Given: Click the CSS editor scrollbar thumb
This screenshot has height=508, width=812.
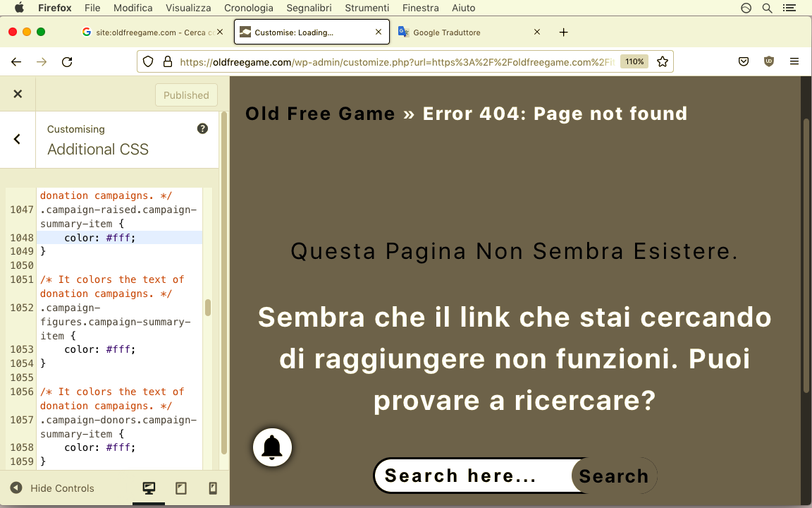Looking at the screenshot, I should click(208, 308).
